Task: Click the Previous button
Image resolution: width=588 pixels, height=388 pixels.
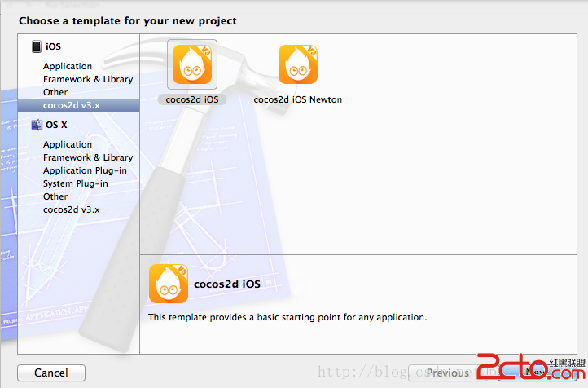Action: (x=447, y=373)
